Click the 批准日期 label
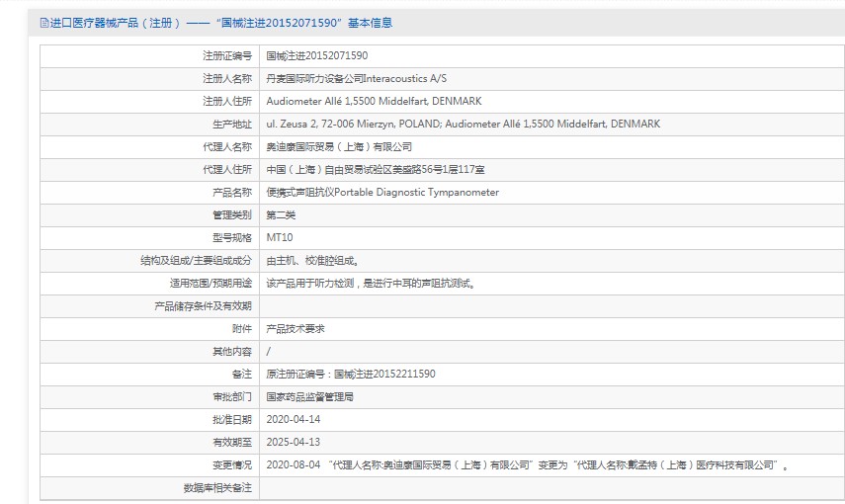Viewport: 845px width, 504px height. (x=232, y=419)
